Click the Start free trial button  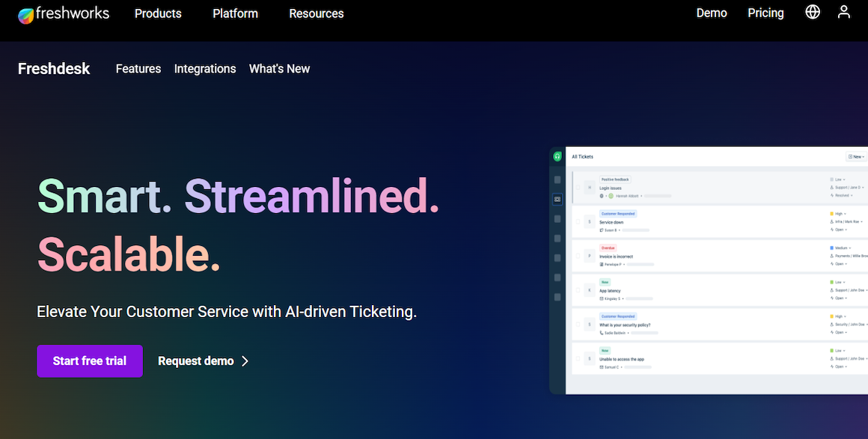coord(90,360)
